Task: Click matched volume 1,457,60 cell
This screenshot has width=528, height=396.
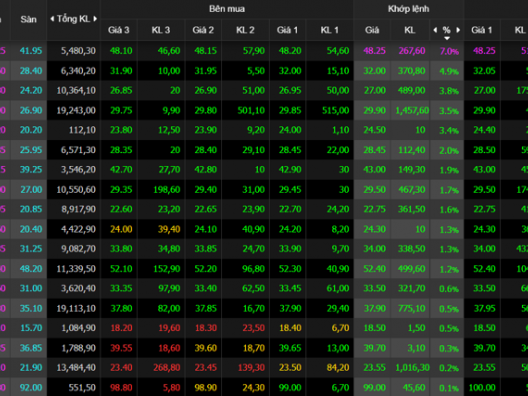Action: click(412, 110)
